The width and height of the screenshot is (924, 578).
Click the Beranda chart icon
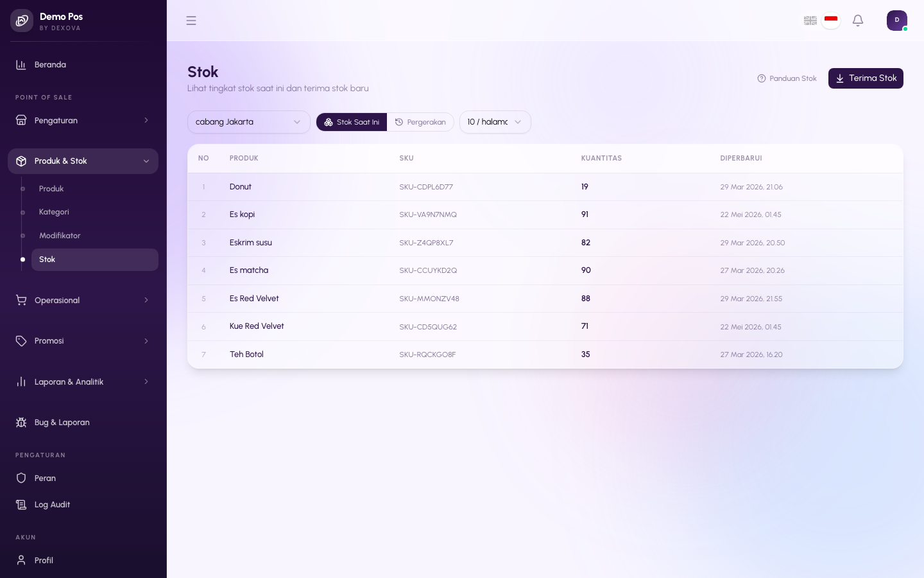[x=21, y=65]
